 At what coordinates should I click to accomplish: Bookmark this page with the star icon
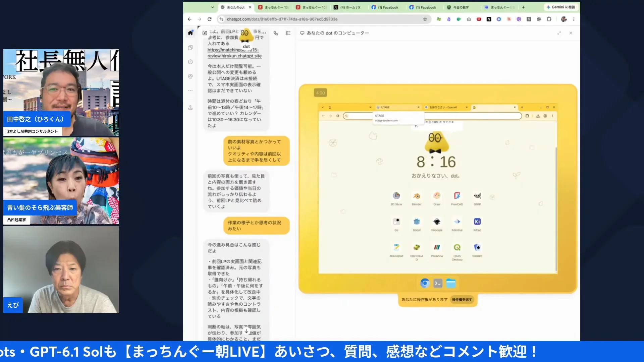click(425, 19)
